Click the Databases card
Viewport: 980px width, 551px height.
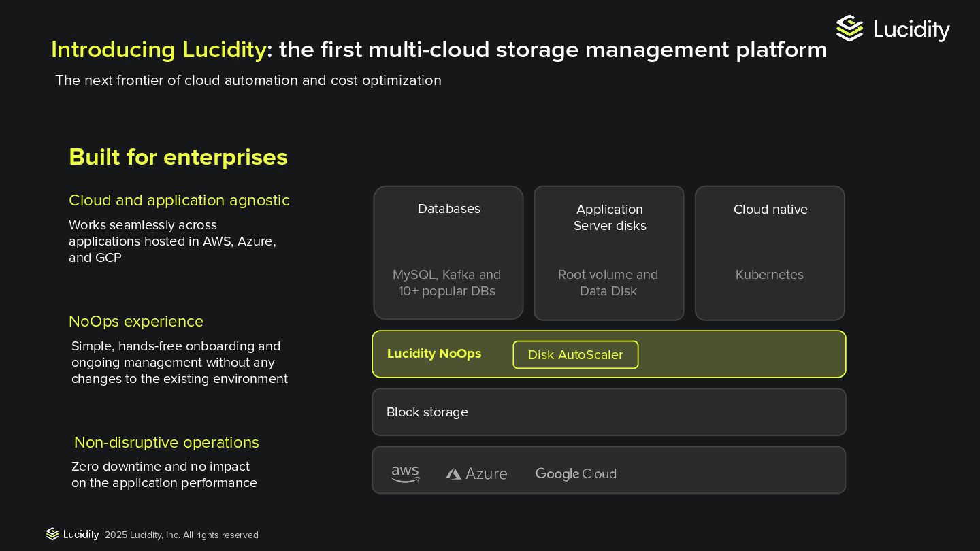pyautogui.click(x=448, y=238)
